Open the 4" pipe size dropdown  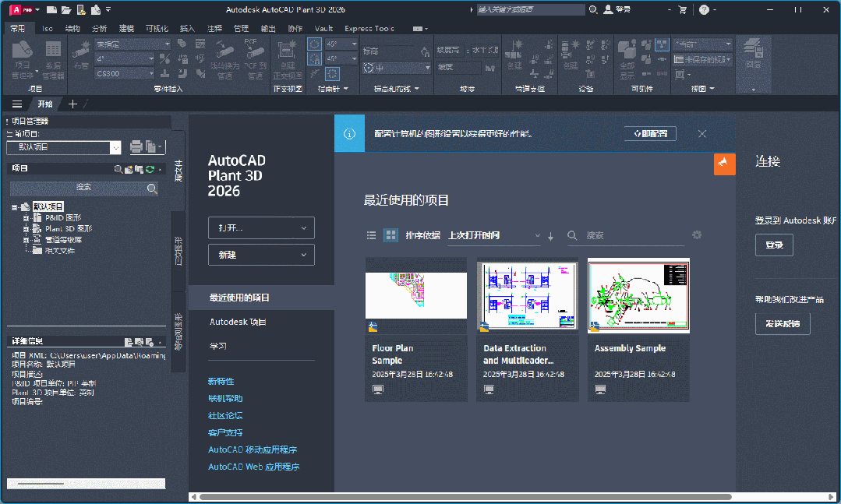tap(125, 58)
